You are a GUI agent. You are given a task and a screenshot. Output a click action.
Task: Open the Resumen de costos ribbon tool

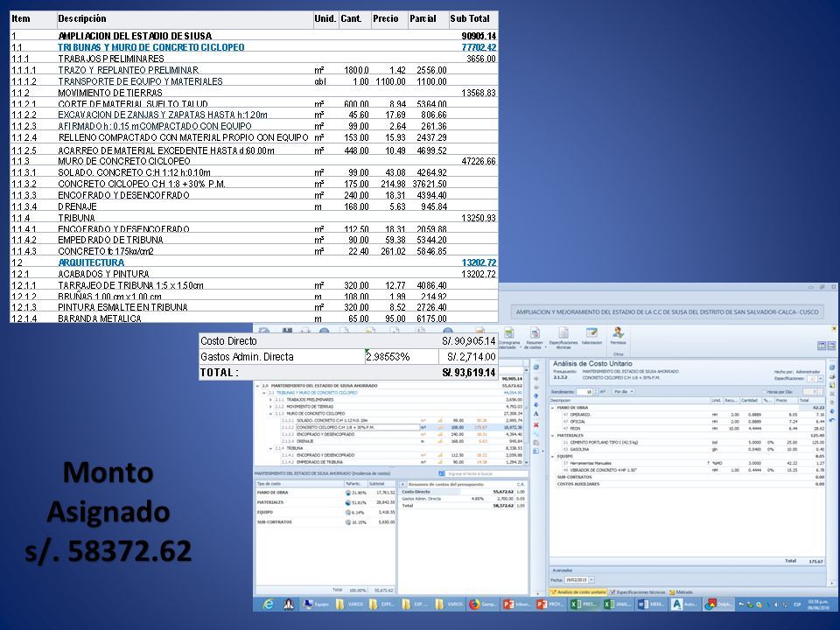click(x=534, y=338)
